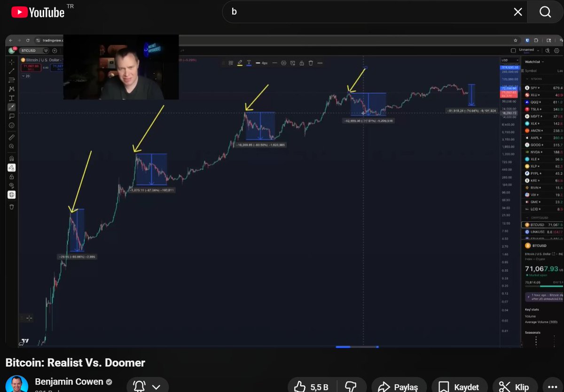Select the ruler measure tool
Screen dimensions: 564x392
(12, 138)
